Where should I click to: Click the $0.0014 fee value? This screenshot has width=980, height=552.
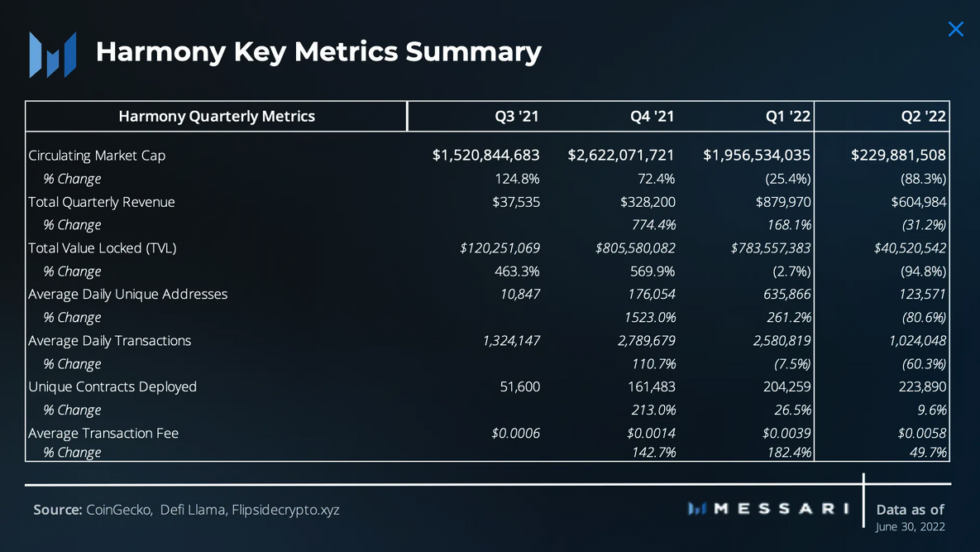[x=651, y=433]
